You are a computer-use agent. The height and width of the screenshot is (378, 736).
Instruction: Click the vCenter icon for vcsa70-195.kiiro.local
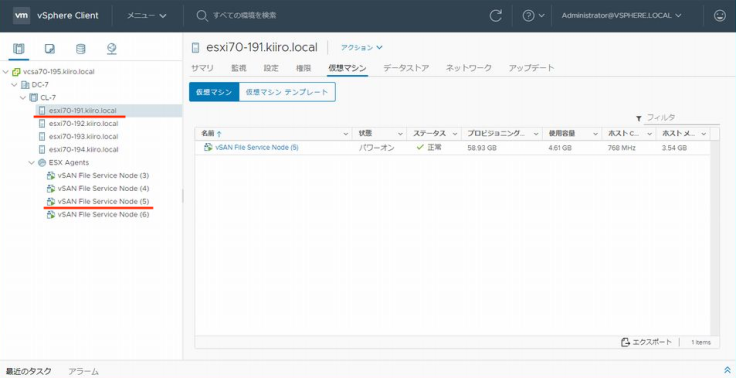pos(16,72)
